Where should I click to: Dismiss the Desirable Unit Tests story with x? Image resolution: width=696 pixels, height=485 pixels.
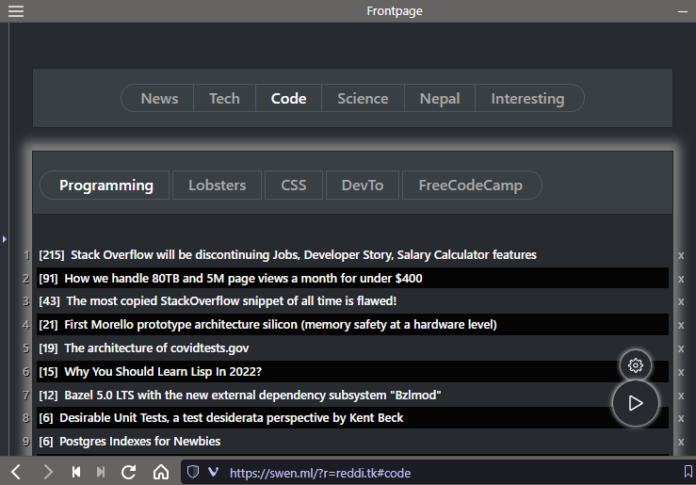pos(680,418)
